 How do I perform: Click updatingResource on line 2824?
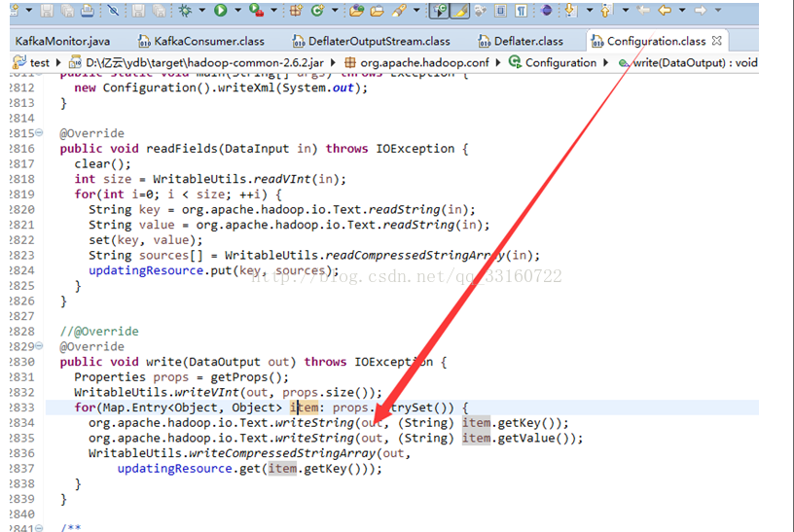pos(146,270)
